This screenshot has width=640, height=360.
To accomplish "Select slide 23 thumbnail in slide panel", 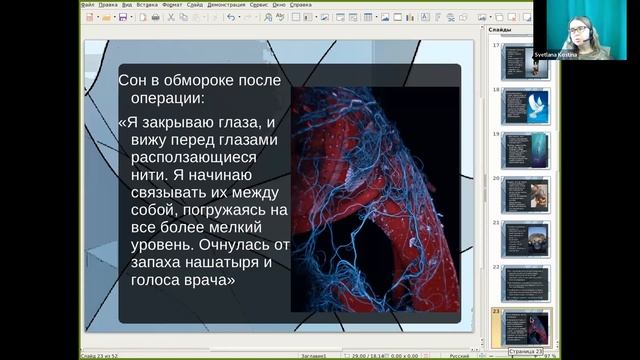I will 525,328.
